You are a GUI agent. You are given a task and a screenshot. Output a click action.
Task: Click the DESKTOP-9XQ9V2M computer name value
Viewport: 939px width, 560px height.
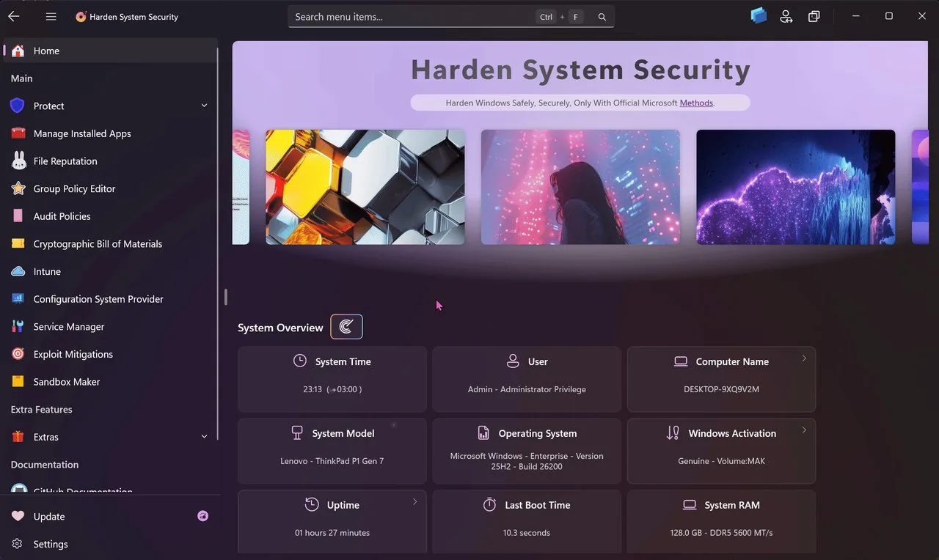point(721,389)
